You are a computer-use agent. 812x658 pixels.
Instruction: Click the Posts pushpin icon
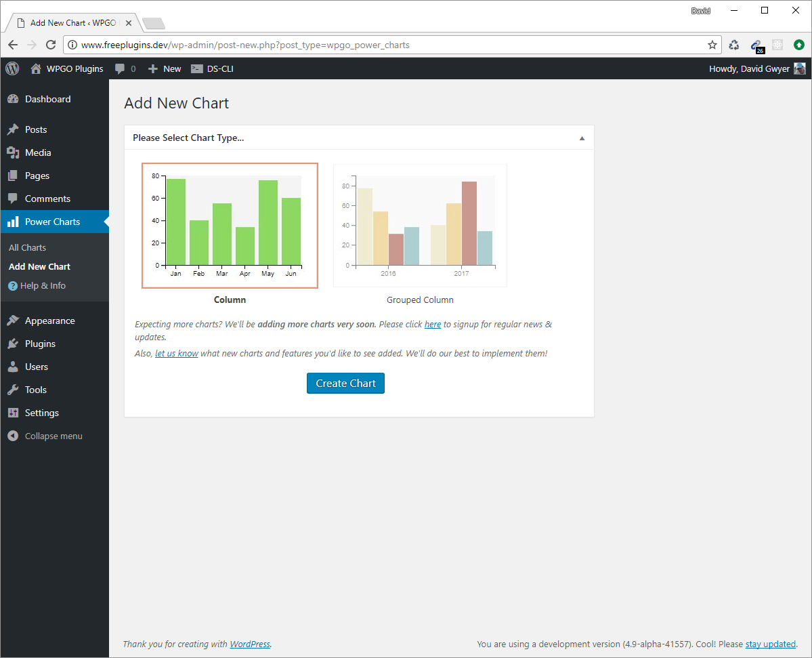(x=13, y=129)
